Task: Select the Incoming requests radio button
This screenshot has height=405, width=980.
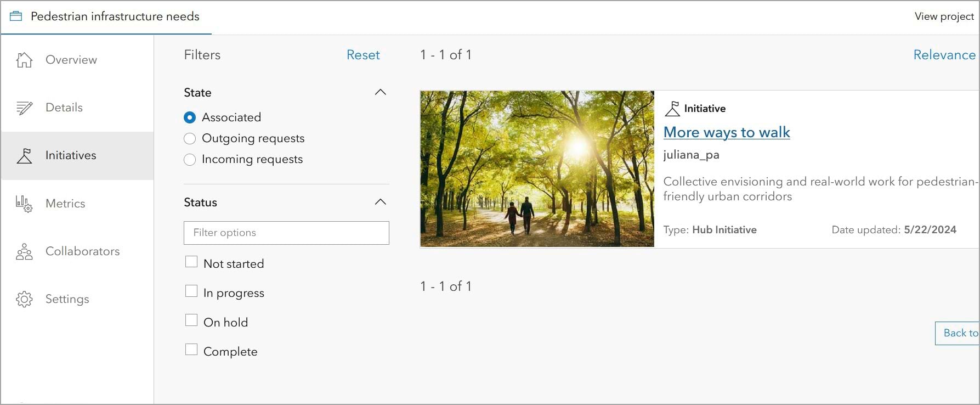Action: click(x=190, y=160)
